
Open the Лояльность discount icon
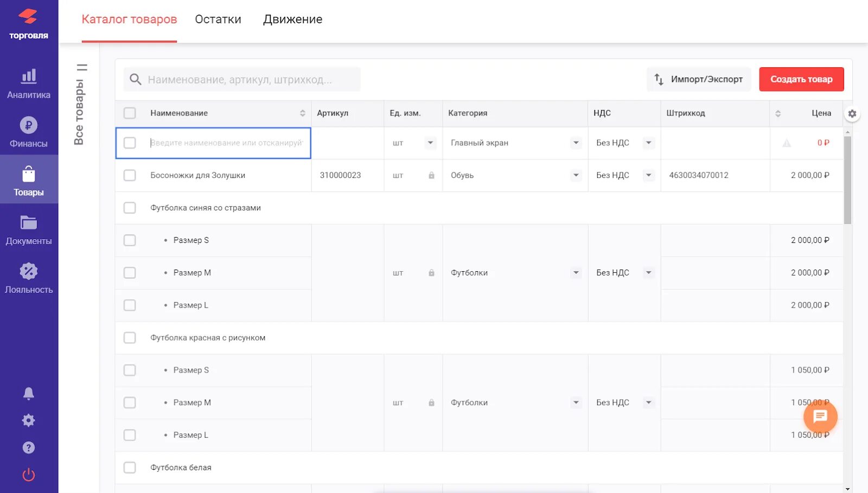(29, 271)
